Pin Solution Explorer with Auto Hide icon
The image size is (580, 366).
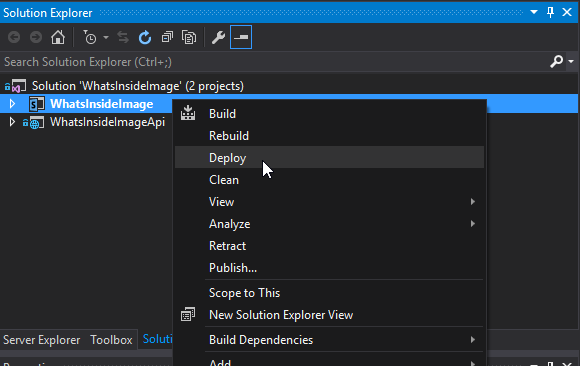(550, 12)
